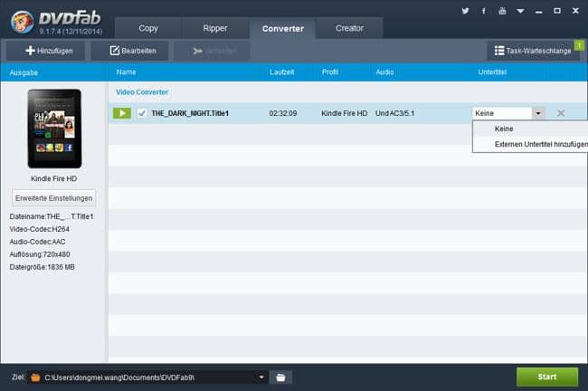Click the Video-Codec:H264 line
This screenshot has height=391, width=588.
(40, 229)
